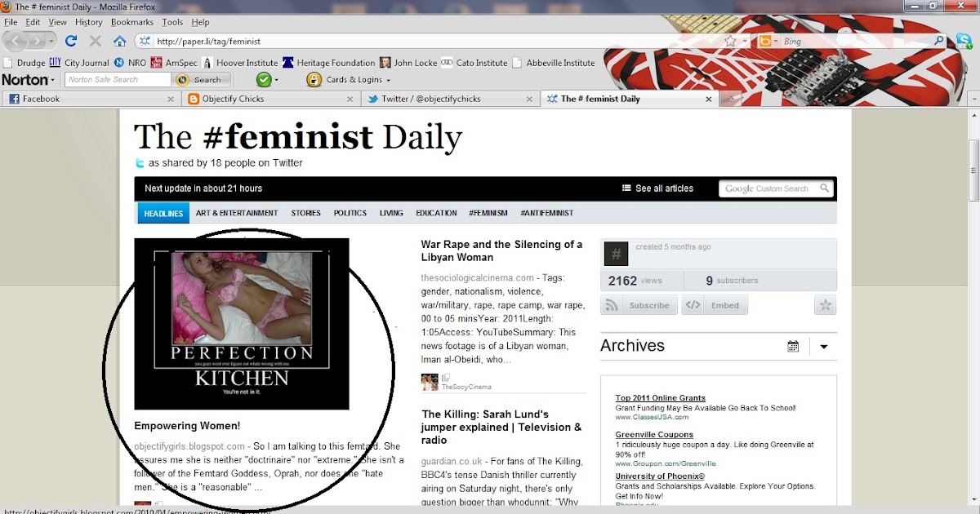Screen dimensions: 980x514
Task: Click the Cards & Logins padlock icon
Action: (x=314, y=80)
